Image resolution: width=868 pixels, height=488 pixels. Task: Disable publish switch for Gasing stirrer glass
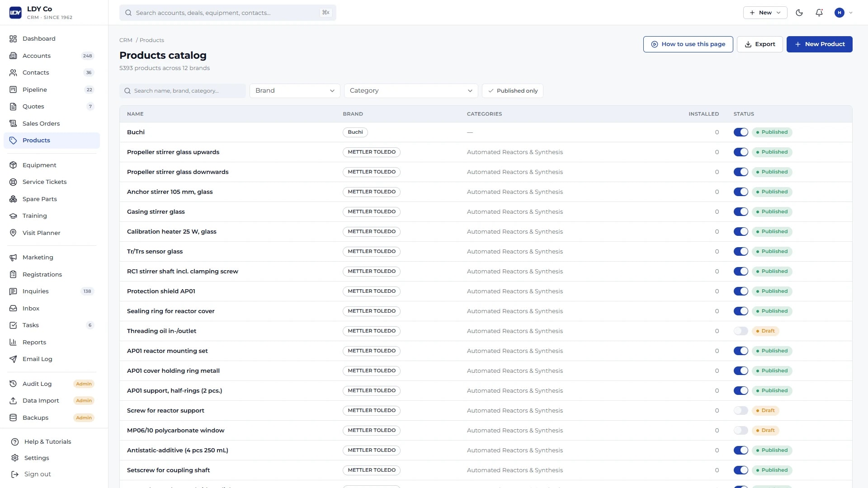click(x=741, y=212)
